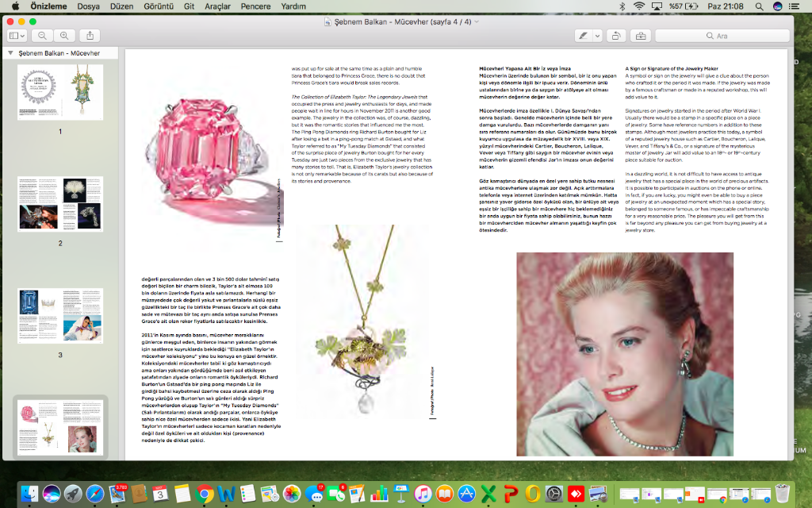Click the highlight pen tool
The height and width of the screenshot is (508, 812).
click(x=584, y=36)
